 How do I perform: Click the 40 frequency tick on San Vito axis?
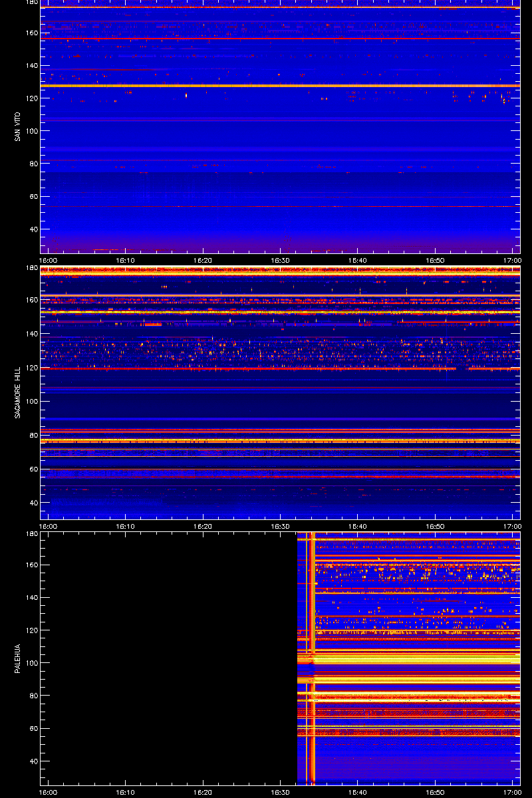33,229
